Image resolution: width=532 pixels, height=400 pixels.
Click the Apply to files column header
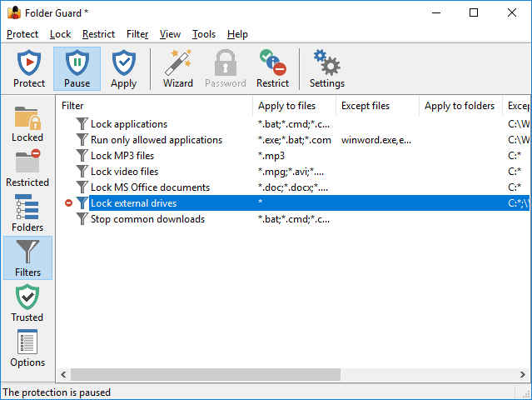pos(295,106)
